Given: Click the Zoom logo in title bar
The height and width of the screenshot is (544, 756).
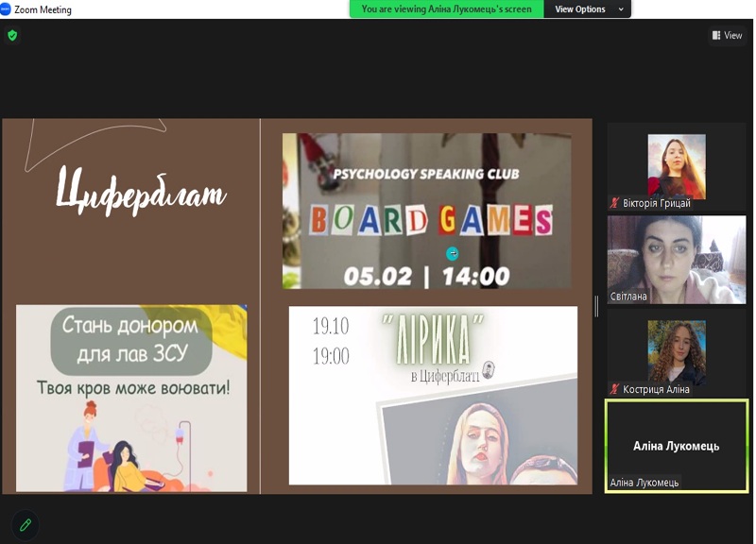Looking at the screenshot, I should tap(6, 9).
